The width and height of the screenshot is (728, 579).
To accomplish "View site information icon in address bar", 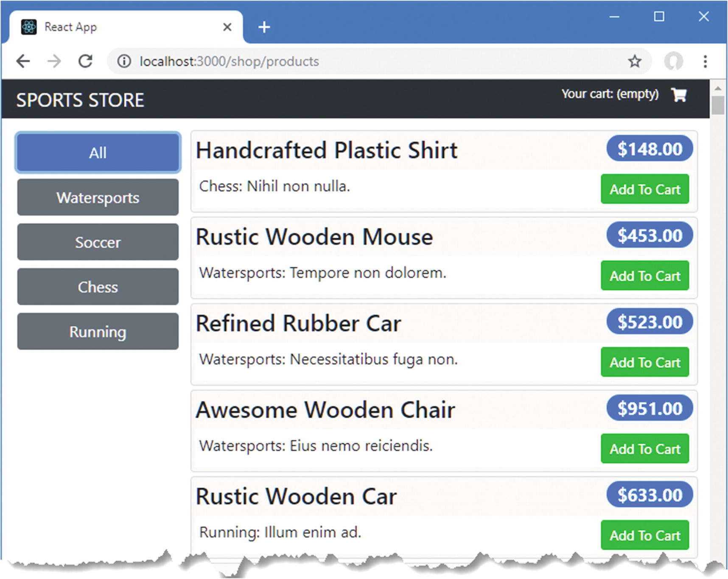I will [124, 62].
